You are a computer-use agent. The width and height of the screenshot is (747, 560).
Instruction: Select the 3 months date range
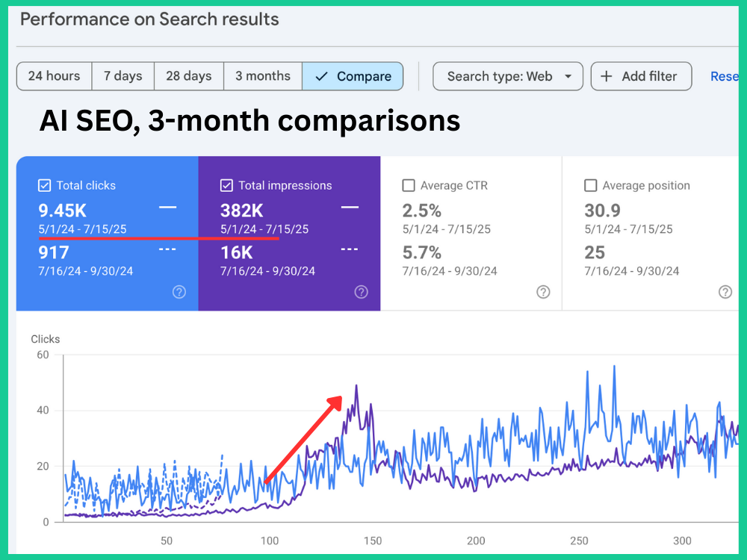pos(262,76)
